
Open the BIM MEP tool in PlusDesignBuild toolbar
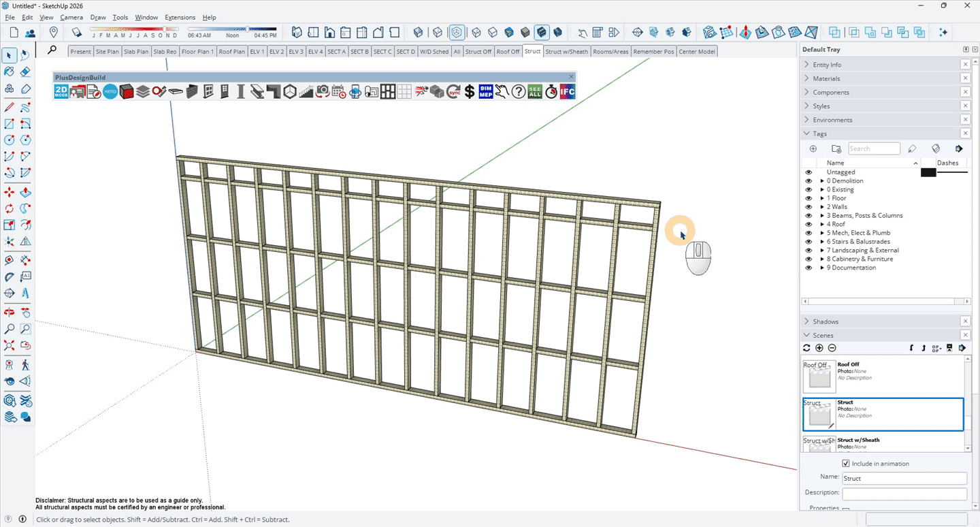click(x=486, y=91)
